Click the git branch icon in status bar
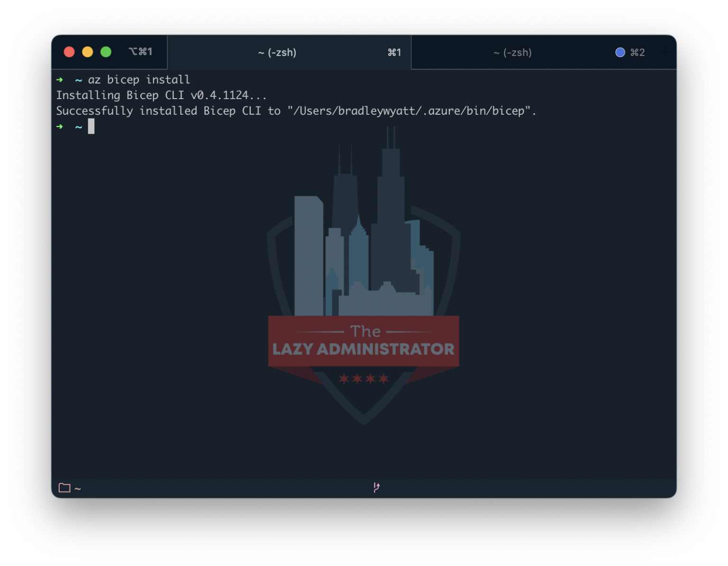728x566 pixels. (376, 487)
